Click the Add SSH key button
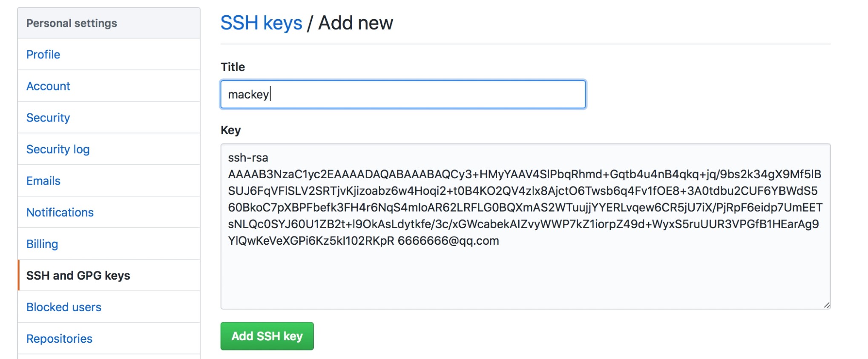868x359 pixels. 267,336
